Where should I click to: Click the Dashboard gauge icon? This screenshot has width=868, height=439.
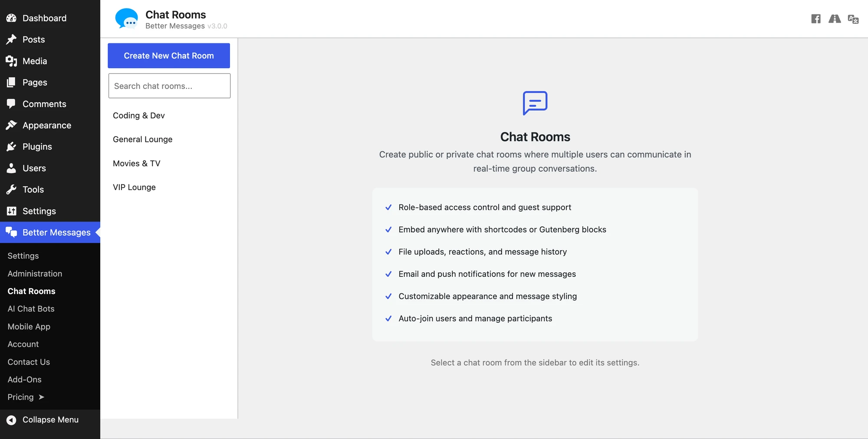click(x=11, y=18)
